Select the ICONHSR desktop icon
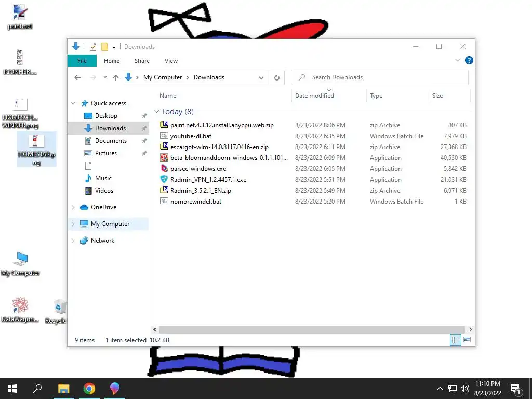The height and width of the screenshot is (399, 532). 20,62
